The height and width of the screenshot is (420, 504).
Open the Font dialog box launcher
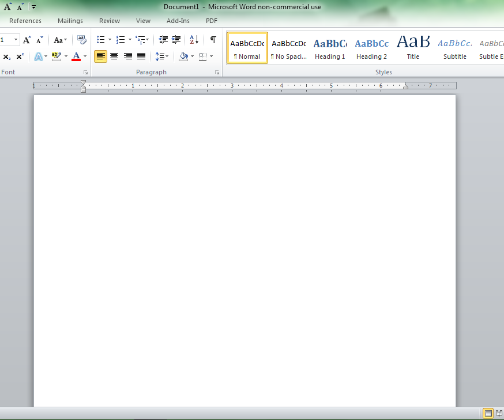coord(85,71)
